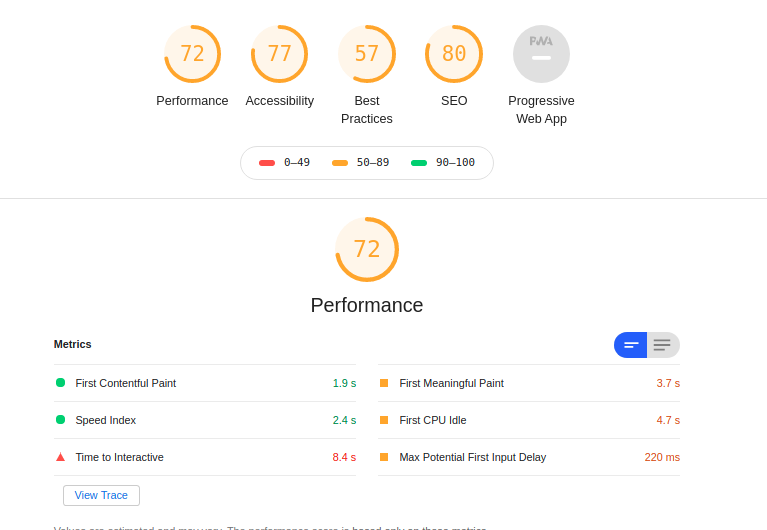Select the Best Practices score gauge
The height and width of the screenshot is (530, 767).
[366, 54]
